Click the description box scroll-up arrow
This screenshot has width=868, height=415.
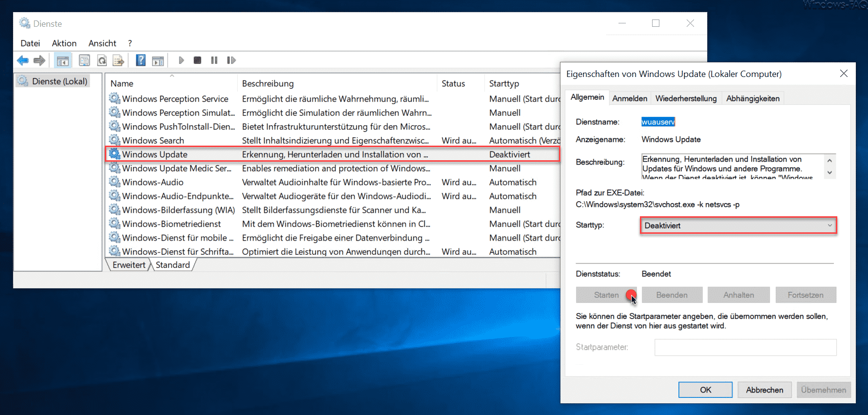pyautogui.click(x=829, y=160)
